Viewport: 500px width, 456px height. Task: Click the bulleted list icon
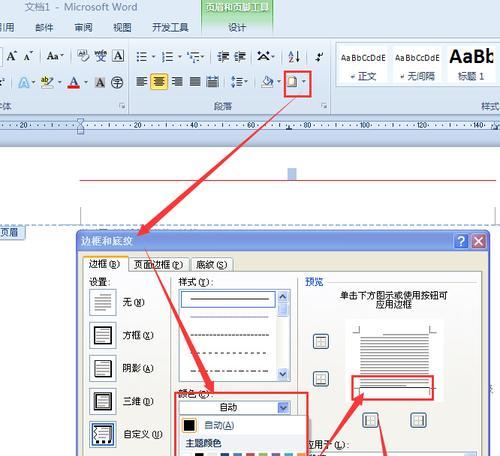click(142, 57)
